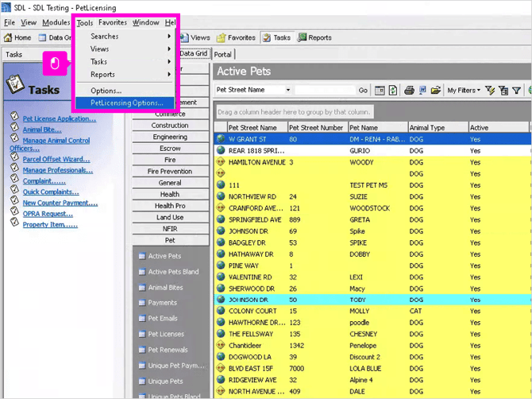Open the Fire Prevention module button
This screenshot has width=532, height=399.
click(170, 171)
